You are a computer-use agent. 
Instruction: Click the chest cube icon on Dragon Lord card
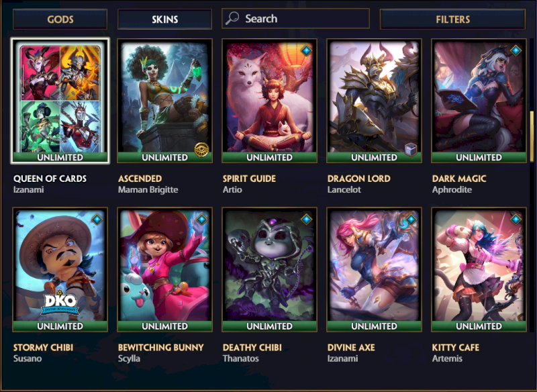(x=411, y=150)
